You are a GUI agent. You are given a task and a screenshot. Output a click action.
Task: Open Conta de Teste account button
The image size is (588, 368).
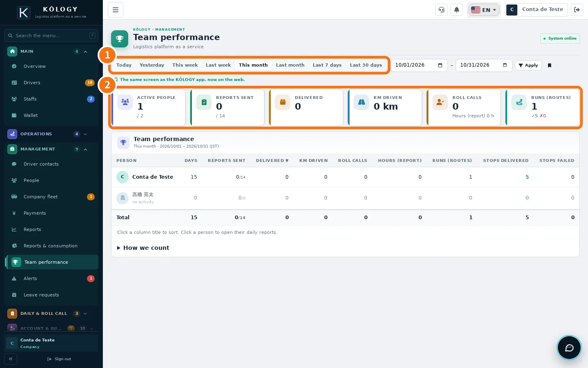pyautogui.click(x=537, y=10)
